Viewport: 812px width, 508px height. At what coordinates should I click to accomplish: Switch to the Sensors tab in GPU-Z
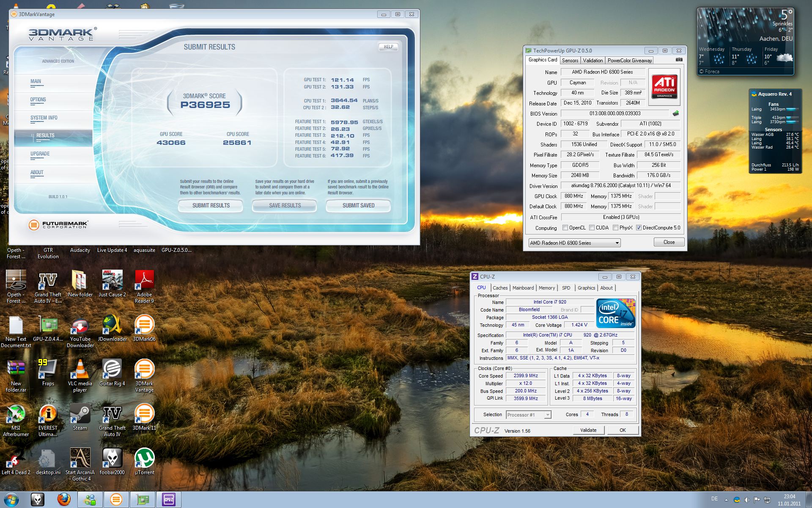click(570, 61)
